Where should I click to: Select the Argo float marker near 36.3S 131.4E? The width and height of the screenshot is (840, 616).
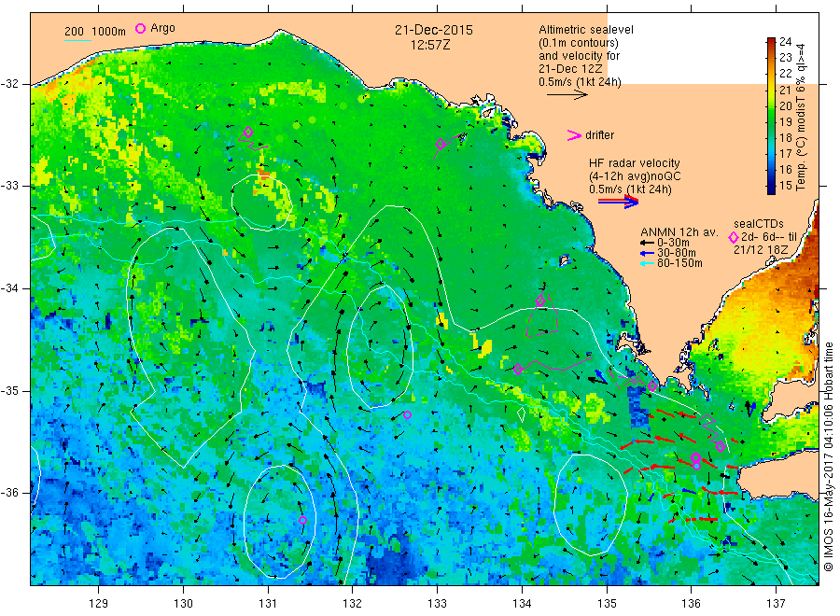pyautogui.click(x=302, y=520)
